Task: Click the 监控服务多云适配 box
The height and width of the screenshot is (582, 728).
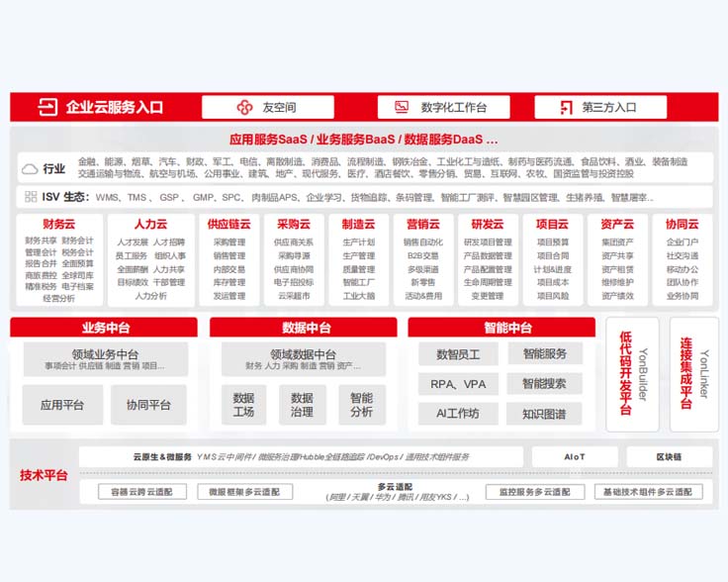Action: (x=535, y=491)
